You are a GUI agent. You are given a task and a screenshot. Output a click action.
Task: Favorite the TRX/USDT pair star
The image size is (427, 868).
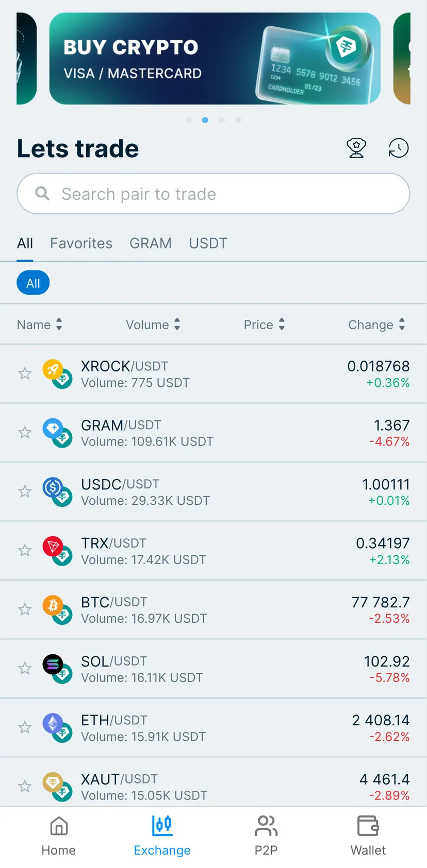coord(25,550)
